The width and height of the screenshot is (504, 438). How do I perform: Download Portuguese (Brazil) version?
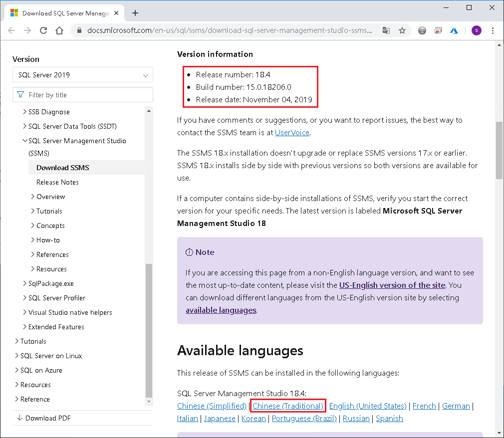pos(304,419)
